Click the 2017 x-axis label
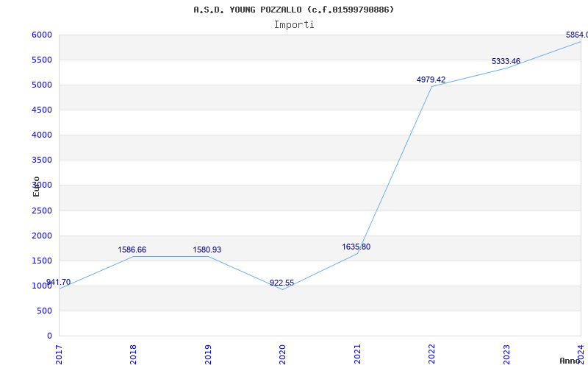Viewport: 588px width, 368px height. pyautogui.click(x=59, y=355)
